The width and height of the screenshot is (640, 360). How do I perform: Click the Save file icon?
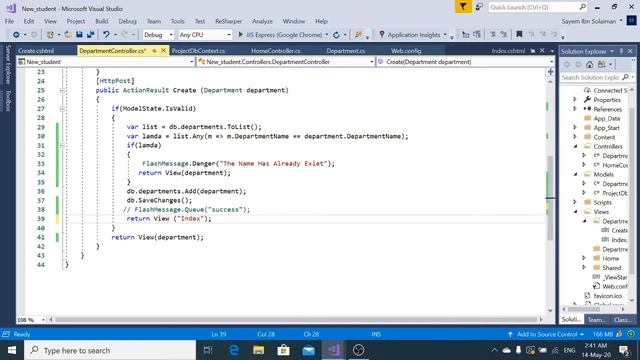[x=79, y=35]
